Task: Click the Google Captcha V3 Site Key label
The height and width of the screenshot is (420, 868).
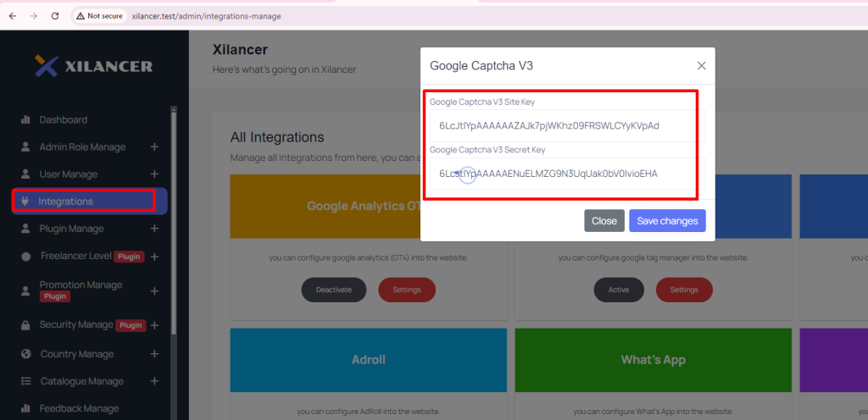Action: (482, 102)
